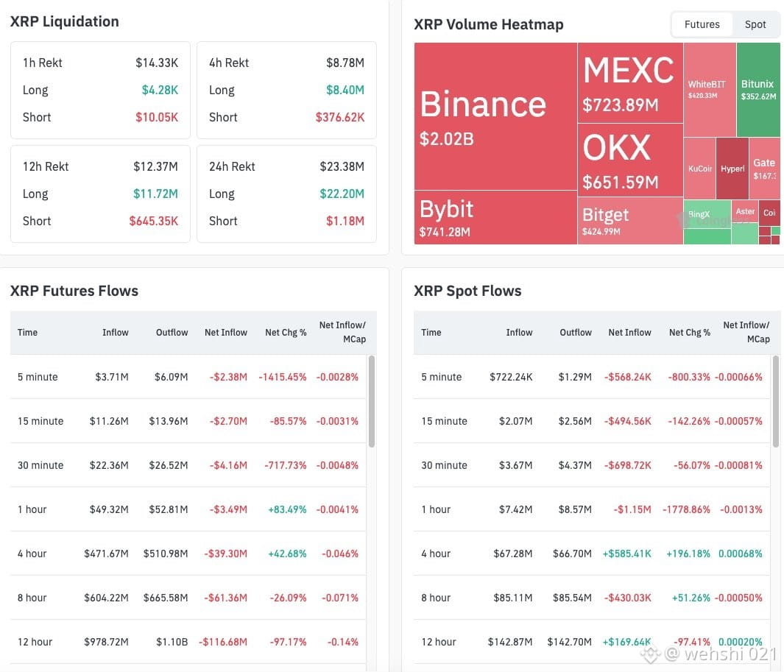Click 24h Short value $1.18M
Viewport: 784px width, 672px height.
tap(345, 221)
